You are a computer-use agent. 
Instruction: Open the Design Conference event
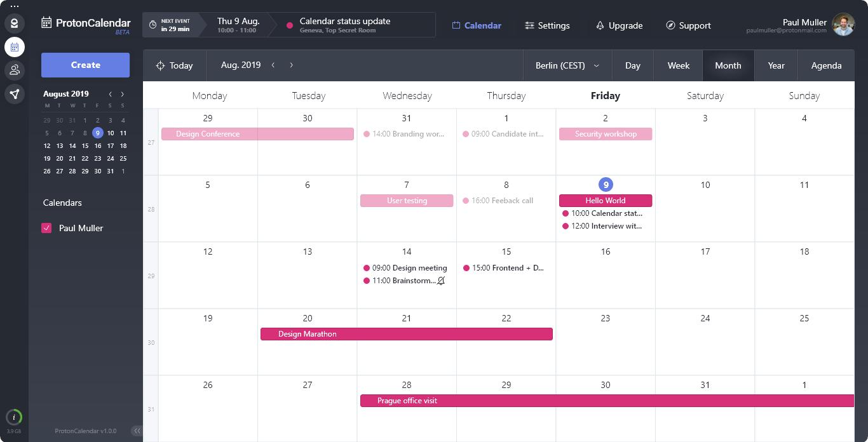coord(257,134)
